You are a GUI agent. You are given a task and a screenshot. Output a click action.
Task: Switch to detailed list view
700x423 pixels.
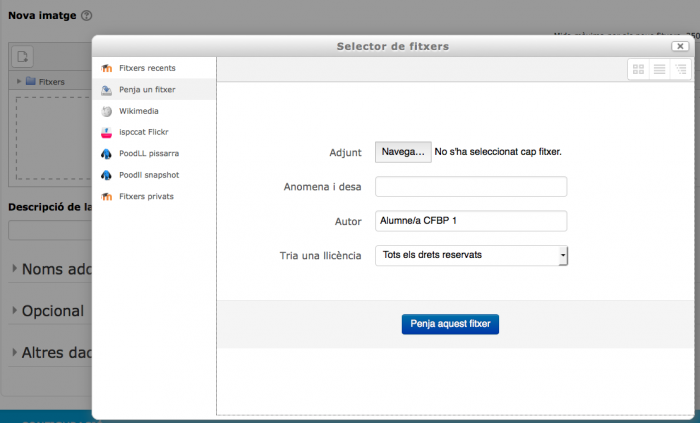coord(659,69)
